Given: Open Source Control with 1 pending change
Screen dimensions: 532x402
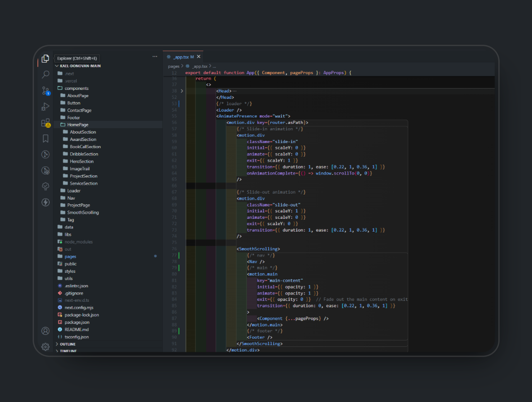Looking at the screenshot, I should click(x=45, y=91).
